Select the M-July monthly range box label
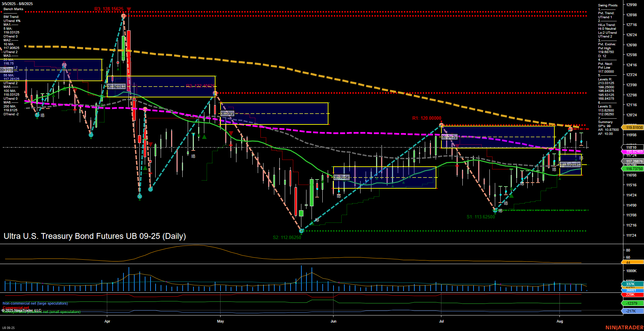 (x=449, y=137)
